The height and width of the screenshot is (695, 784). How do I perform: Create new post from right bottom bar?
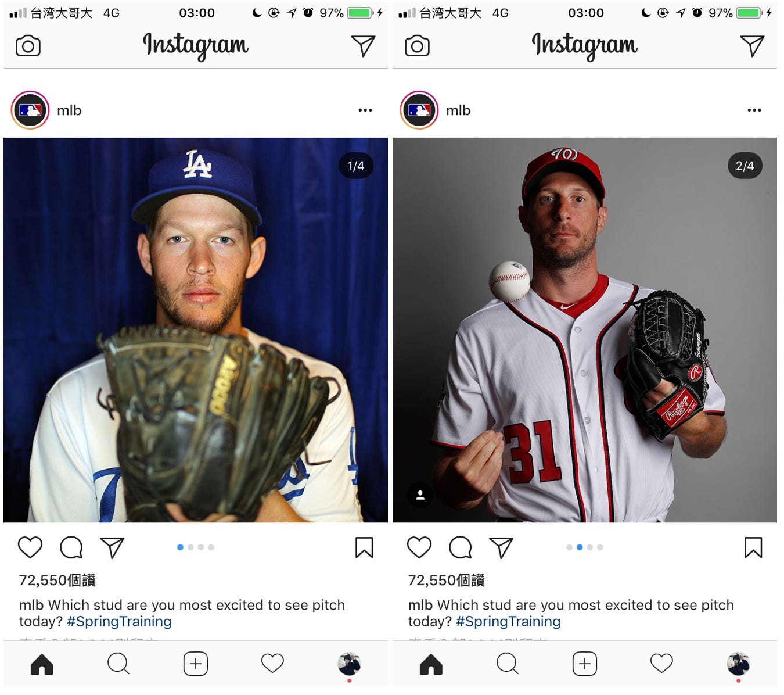(585, 664)
